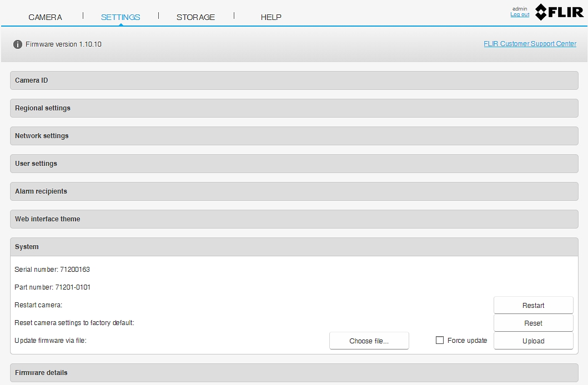Viewport: 588px width, 385px height.
Task: Click Choose file... for firmware update
Action: click(369, 341)
